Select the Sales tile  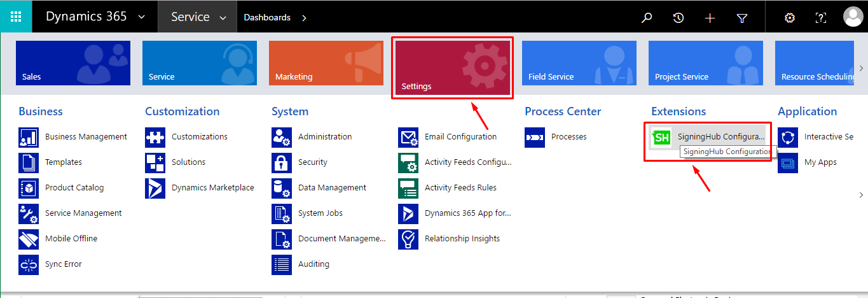click(x=72, y=63)
